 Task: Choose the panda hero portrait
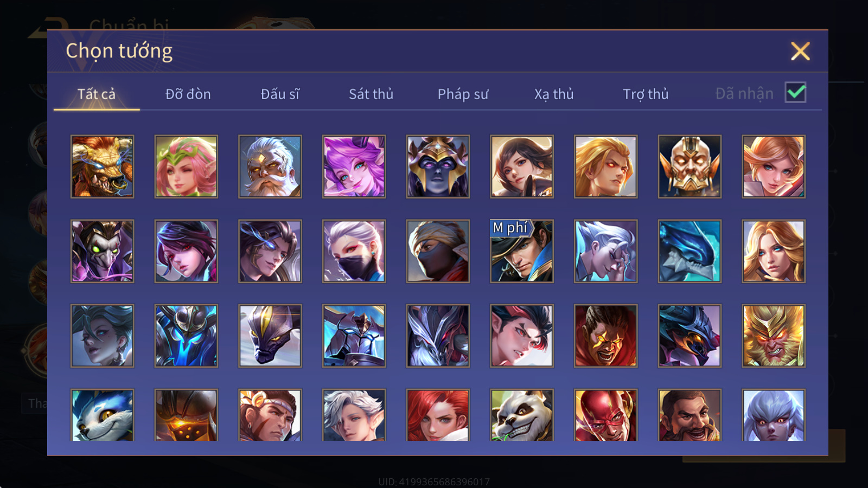coord(522,415)
